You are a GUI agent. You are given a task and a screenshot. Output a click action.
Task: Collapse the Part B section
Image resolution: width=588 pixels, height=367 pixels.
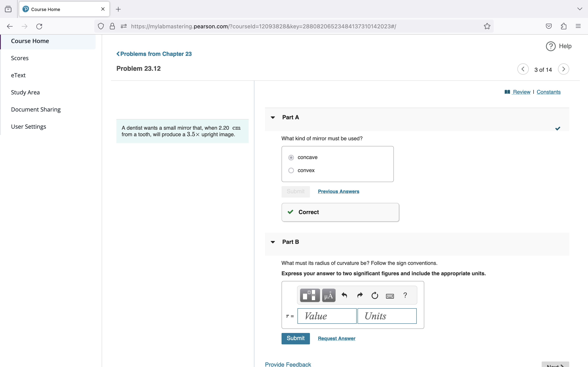273,242
